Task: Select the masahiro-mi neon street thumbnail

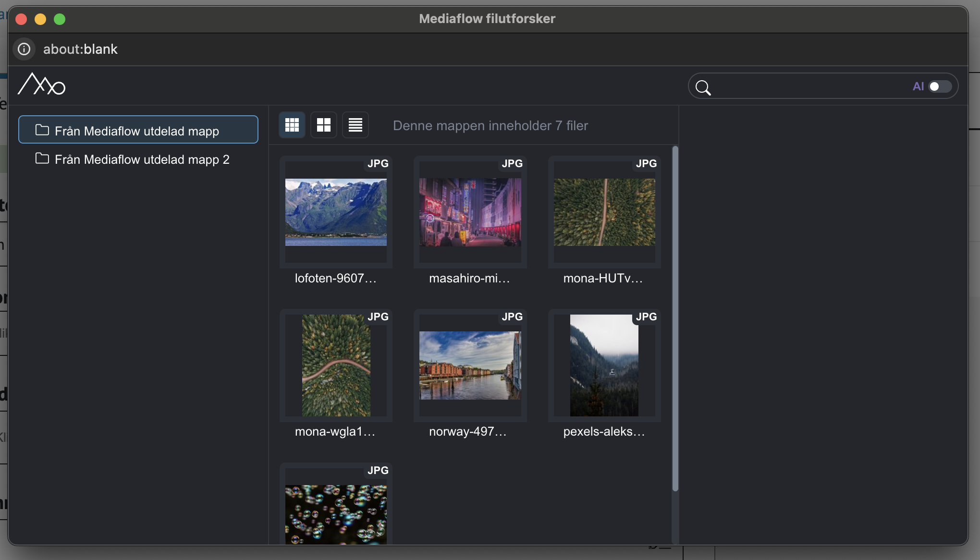Action: coord(470,212)
